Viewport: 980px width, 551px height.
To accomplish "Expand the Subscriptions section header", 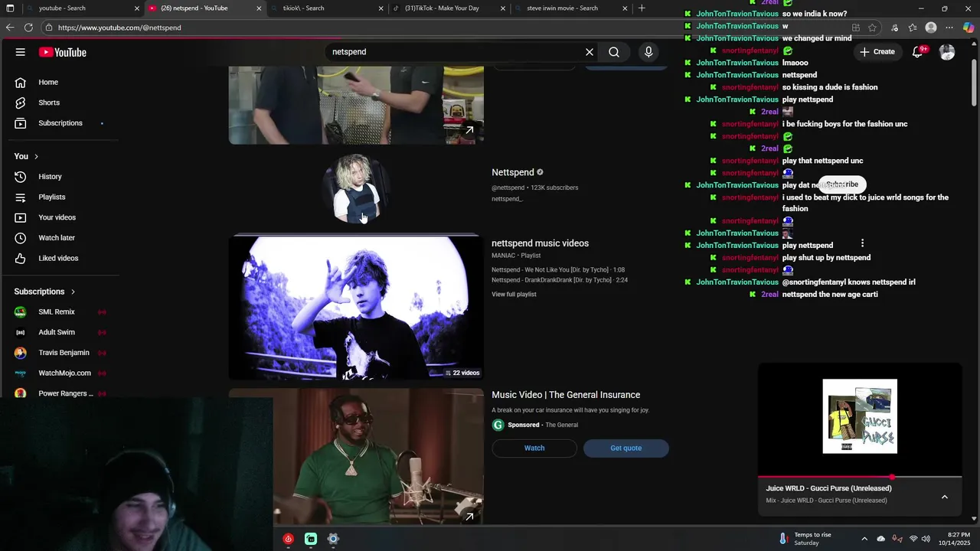I will 44,292.
